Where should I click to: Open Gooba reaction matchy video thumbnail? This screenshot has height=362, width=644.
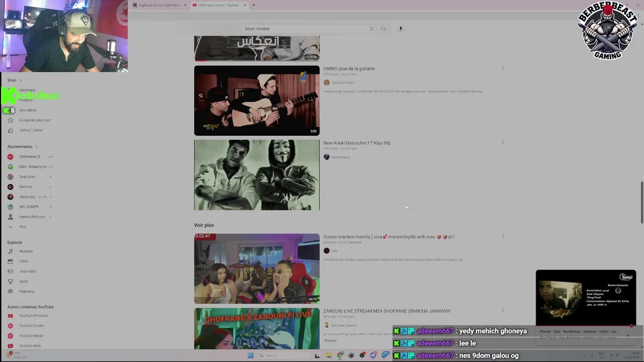[257, 268]
